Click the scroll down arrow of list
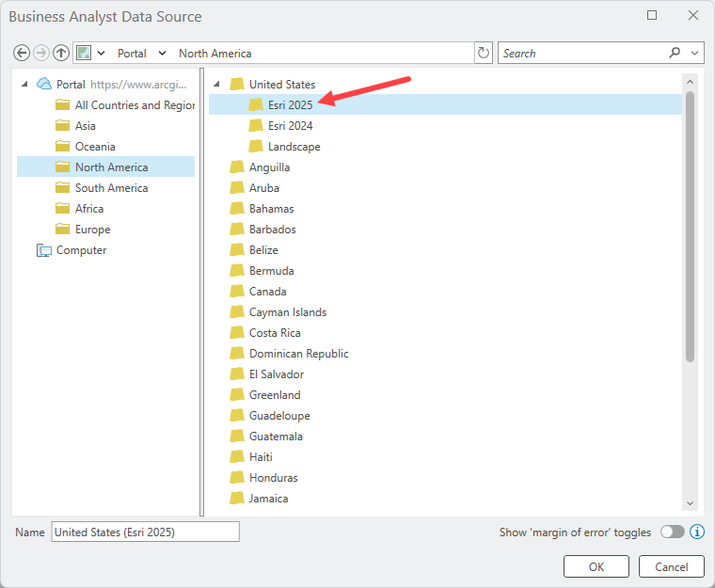 click(x=690, y=503)
